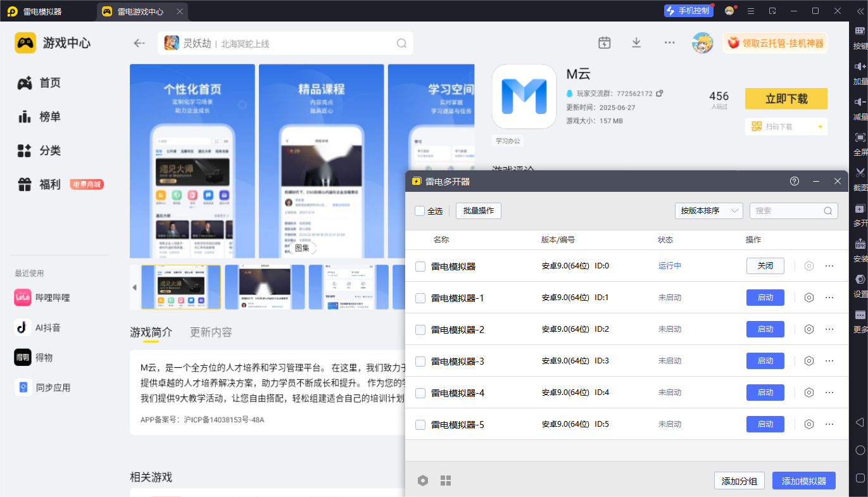Open the 按版本排序 sort dropdown
Image resolution: width=868 pixels, height=497 pixels.
click(708, 211)
